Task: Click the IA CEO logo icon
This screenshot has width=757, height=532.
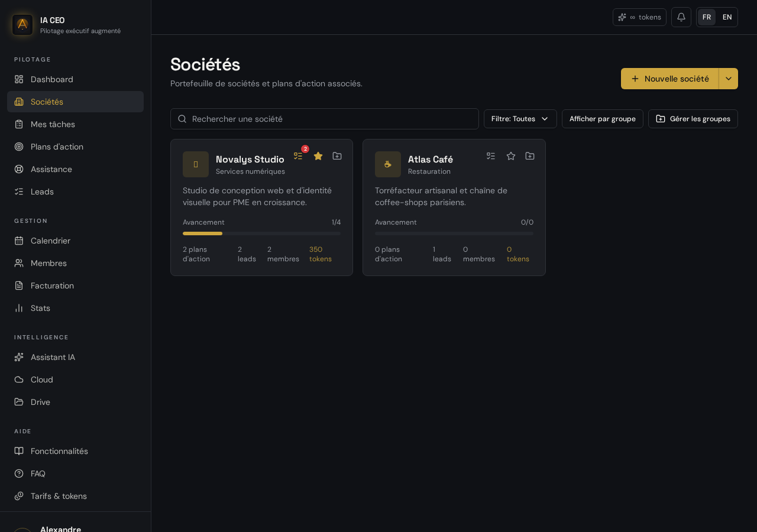Action: (x=22, y=25)
